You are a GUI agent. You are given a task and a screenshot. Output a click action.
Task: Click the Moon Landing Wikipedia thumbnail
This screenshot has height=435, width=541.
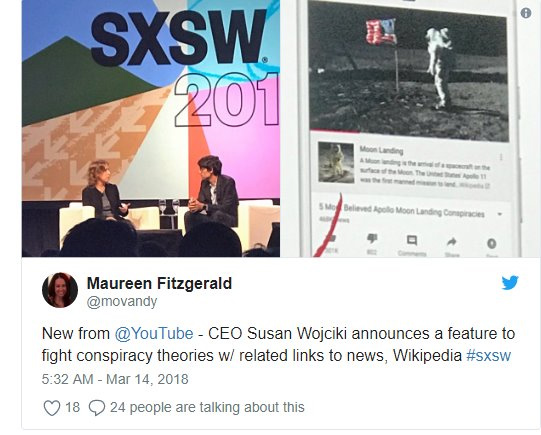[x=336, y=162]
